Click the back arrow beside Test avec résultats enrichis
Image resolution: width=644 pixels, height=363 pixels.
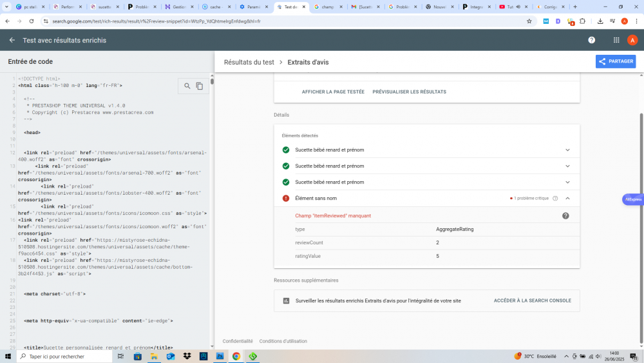(x=12, y=40)
